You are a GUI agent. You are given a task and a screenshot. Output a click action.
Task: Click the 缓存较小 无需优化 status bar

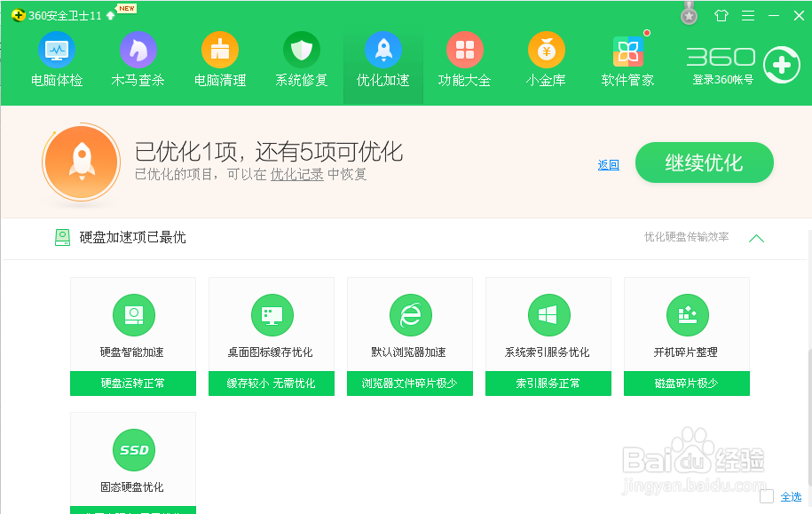click(x=272, y=384)
